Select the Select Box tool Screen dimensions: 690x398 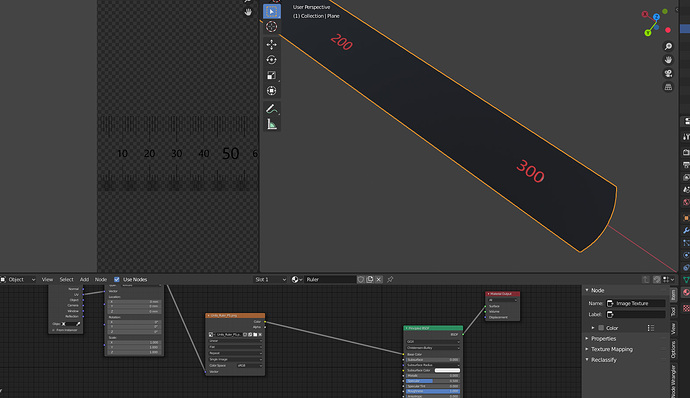pyautogui.click(x=272, y=11)
